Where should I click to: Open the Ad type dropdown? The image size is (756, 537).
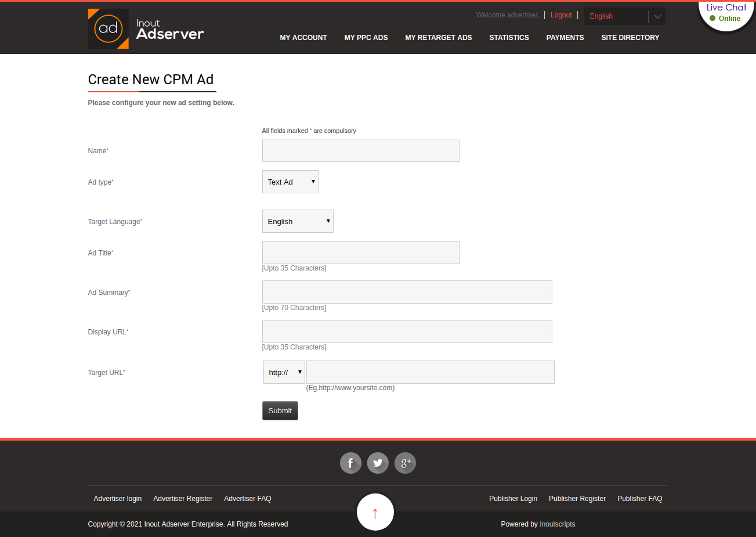point(290,182)
